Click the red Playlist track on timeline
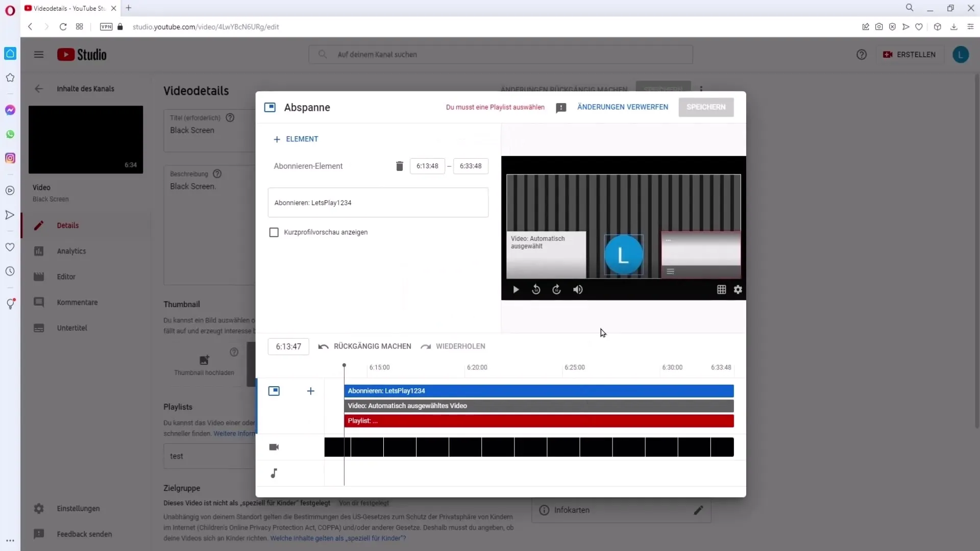 coord(539,420)
